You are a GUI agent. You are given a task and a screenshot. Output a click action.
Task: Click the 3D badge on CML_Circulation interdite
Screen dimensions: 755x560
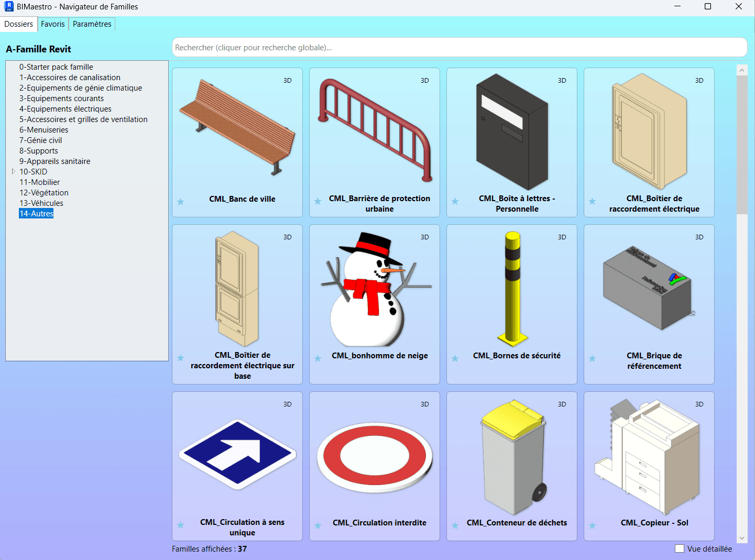[x=424, y=404]
